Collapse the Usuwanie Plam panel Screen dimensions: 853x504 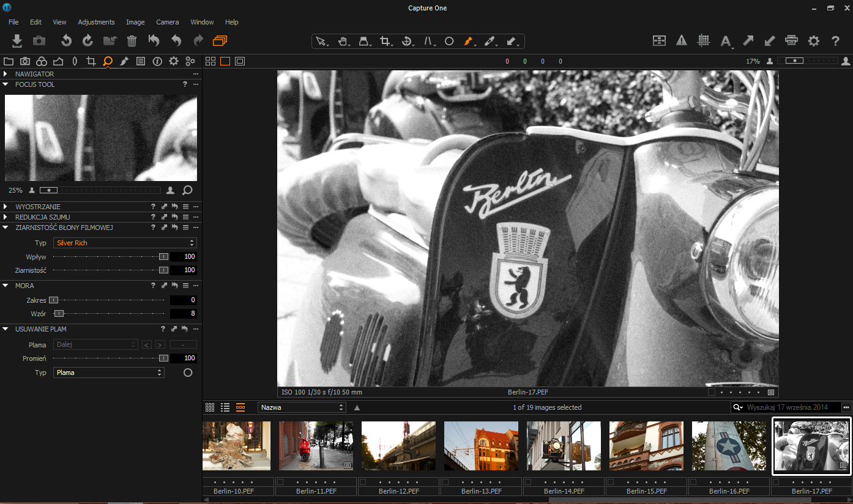coord(6,329)
